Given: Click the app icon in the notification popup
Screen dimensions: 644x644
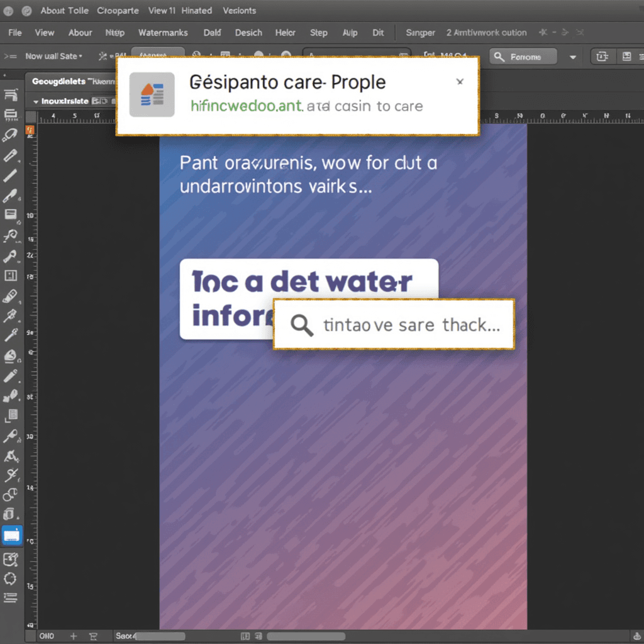Looking at the screenshot, I should [152, 94].
